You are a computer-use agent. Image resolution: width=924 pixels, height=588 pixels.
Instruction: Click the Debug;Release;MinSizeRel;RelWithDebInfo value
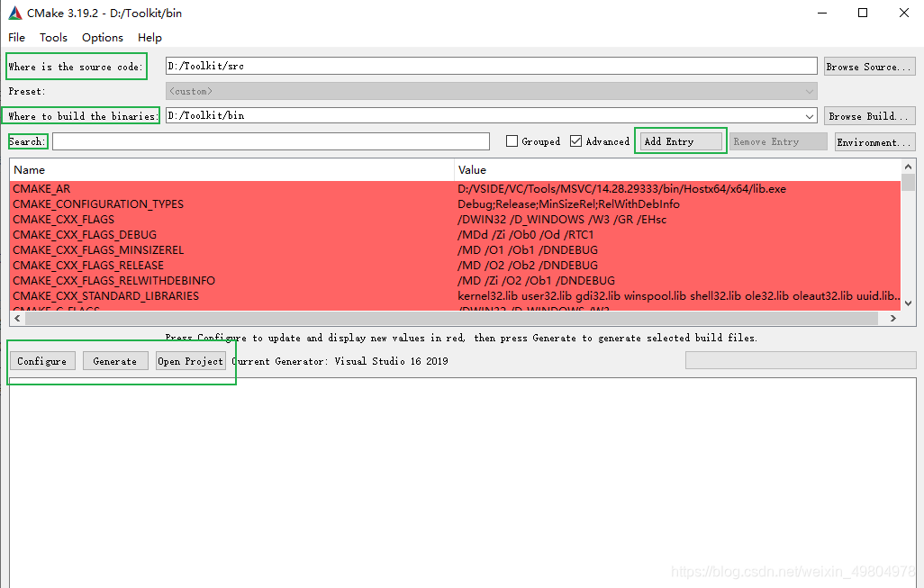click(568, 204)
